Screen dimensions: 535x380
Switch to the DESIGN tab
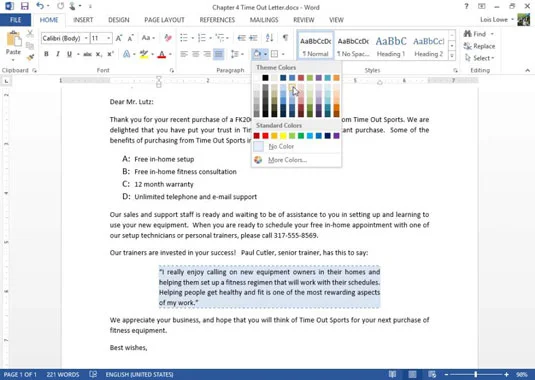119,20
